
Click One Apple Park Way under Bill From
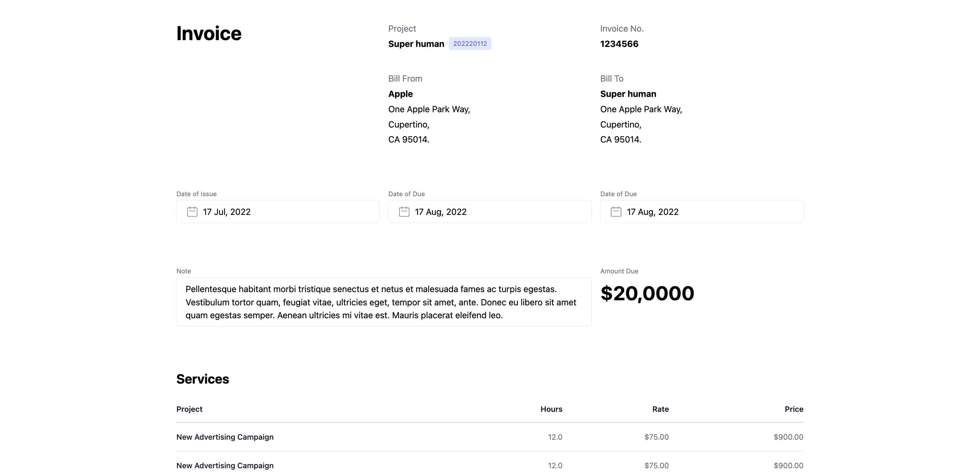click(429, 109)
